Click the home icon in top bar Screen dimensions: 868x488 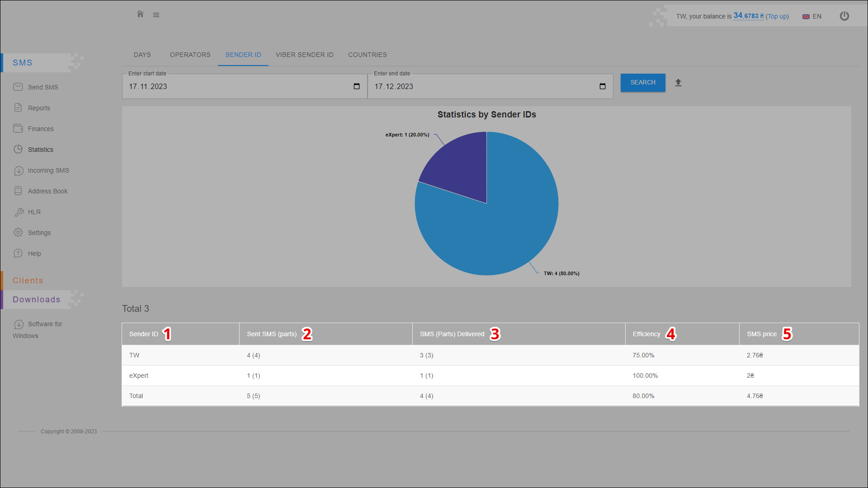pyautogui.click(x=140, y=14)
